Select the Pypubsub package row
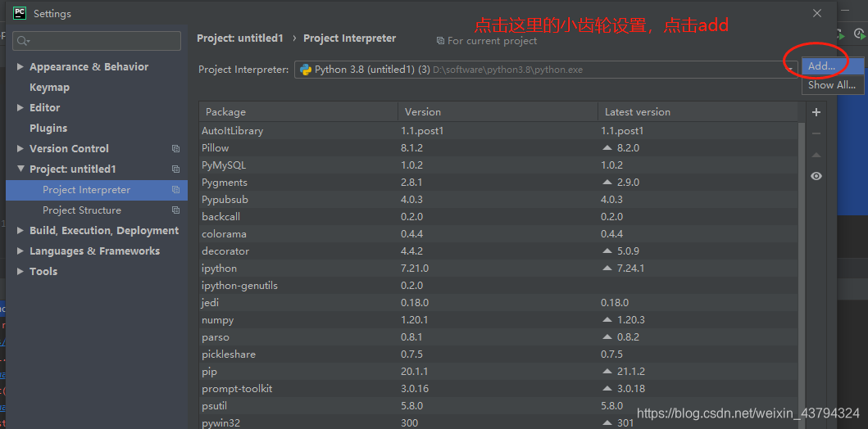 point(498,200)
